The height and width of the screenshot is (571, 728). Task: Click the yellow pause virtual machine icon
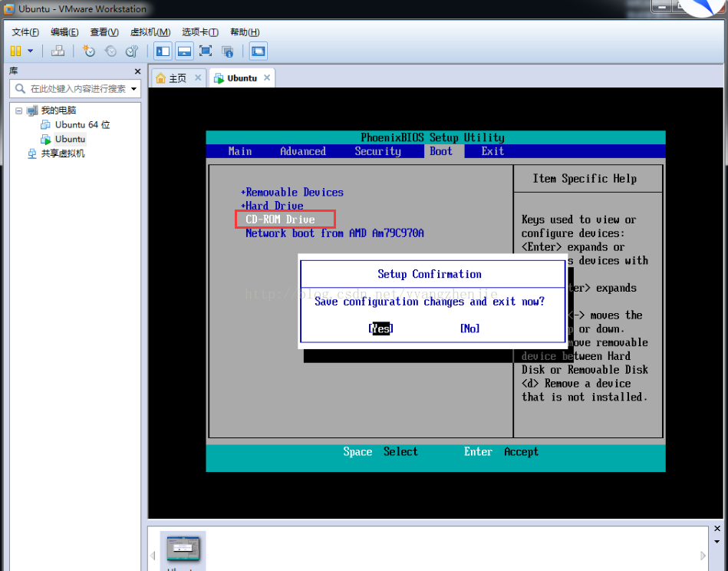[x=16, y=51]
